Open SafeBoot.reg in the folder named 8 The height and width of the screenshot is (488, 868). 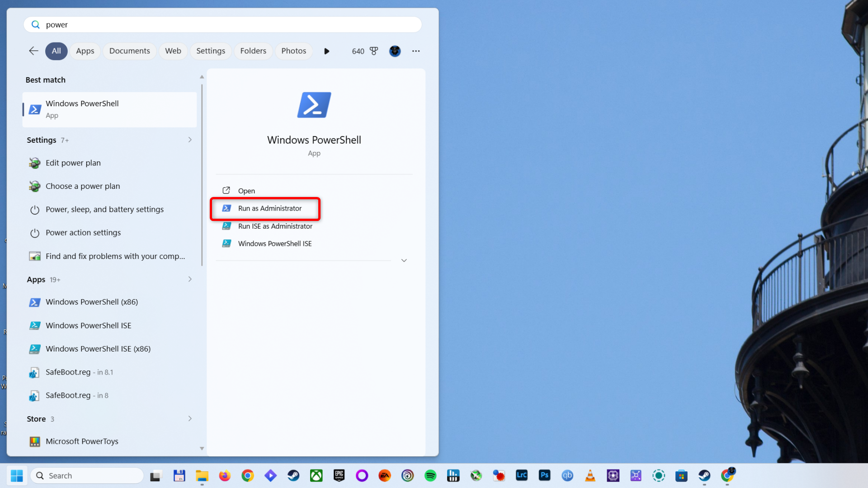(109, 395)
